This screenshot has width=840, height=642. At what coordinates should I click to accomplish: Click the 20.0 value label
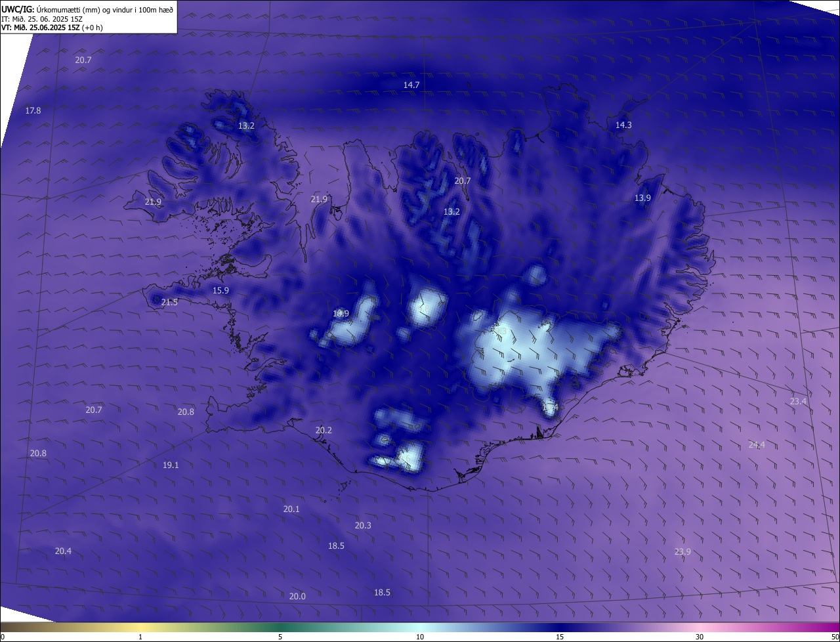pos(297,596)
